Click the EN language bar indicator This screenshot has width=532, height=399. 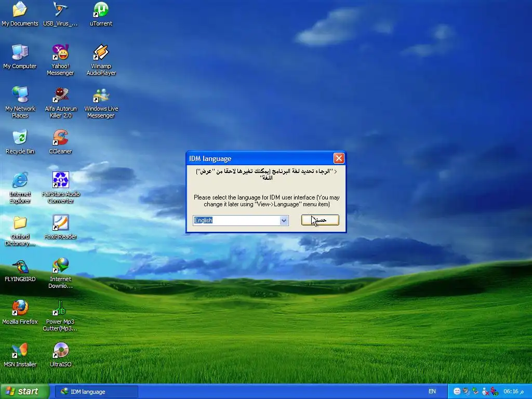tap(432, 392)
